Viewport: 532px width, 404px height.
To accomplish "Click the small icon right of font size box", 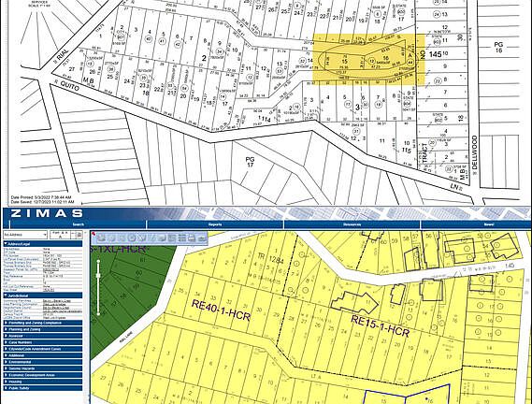I will pyautogui.click(x=79, y=235).
